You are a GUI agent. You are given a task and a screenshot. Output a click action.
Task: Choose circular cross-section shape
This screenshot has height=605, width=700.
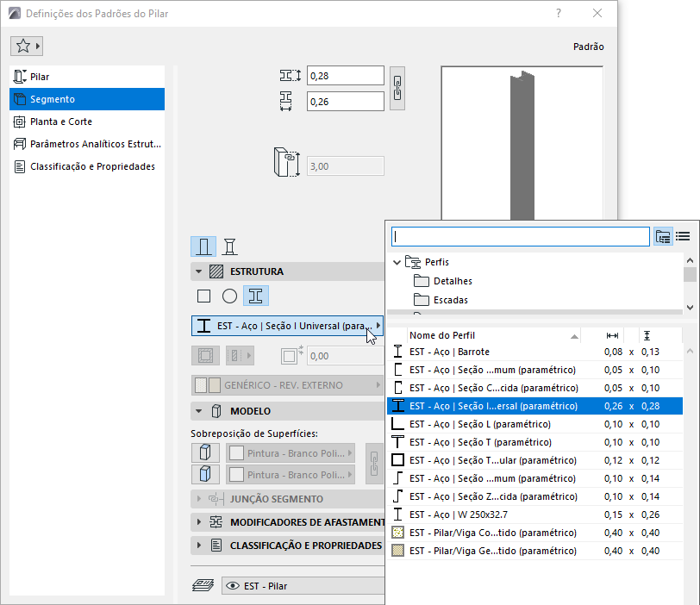point(229,296)
